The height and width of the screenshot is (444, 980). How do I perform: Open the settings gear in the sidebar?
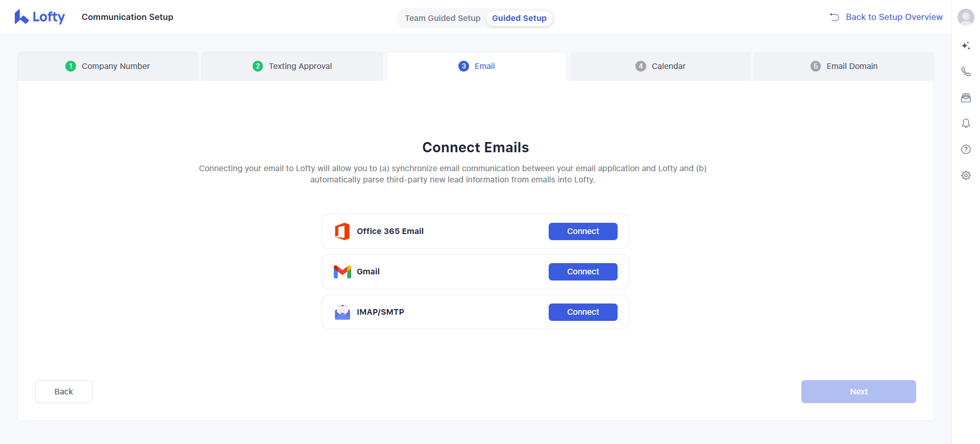coord(966,175)
